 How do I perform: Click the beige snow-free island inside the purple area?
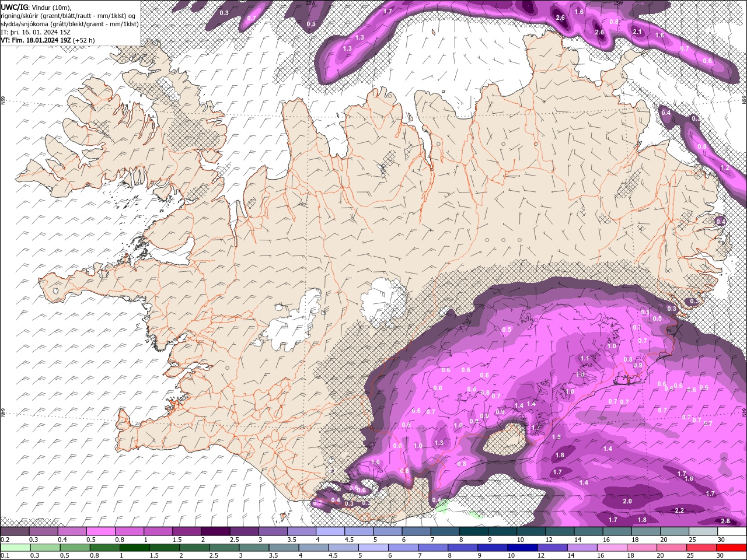(x=505, y=440)
